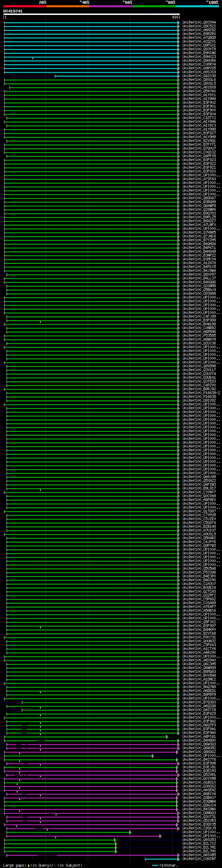Click the UniRef100_Q54YA0 label

199,91
